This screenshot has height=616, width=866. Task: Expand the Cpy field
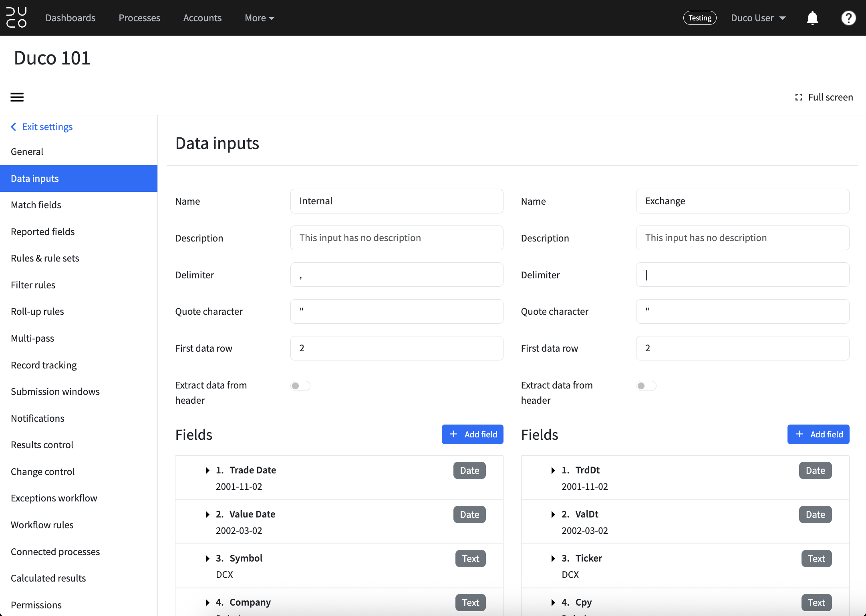pyautogui.click(x=553, y=602)
